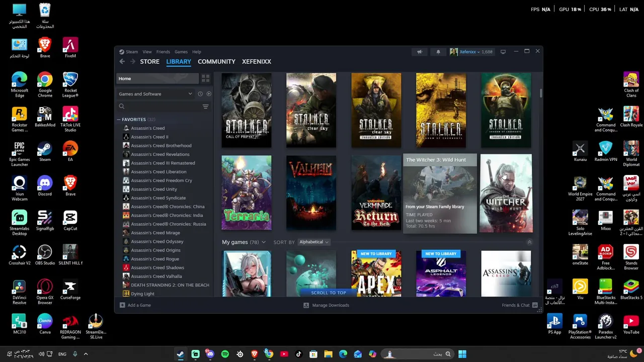Viewport: 644px width, 362px height.
Task: Open Big Picture mode monitor icon
Action: (x=503, y=52)
